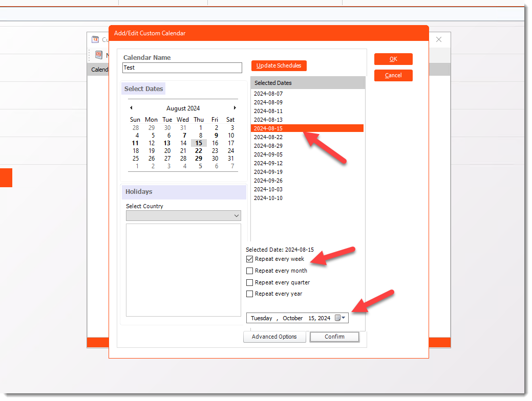This screenshot has height=401, width=532.
Task: Click the Confirm button
Action: (334, 337)
